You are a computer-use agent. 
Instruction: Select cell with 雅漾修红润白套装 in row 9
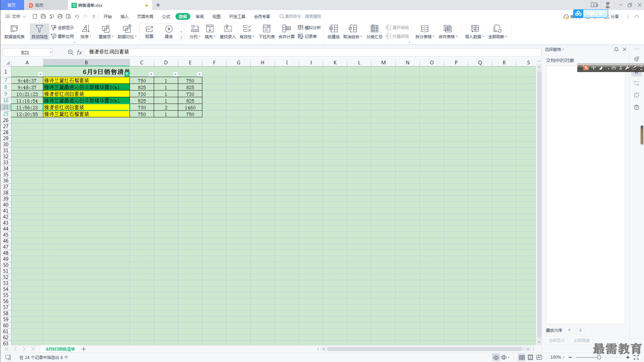click(x=86, y=94)
